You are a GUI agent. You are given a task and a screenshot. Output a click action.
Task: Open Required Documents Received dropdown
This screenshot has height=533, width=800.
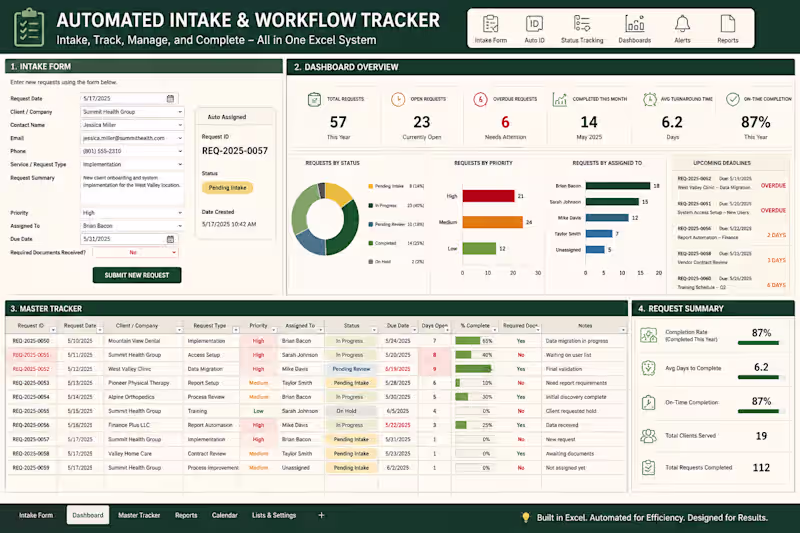click(174, 252)
